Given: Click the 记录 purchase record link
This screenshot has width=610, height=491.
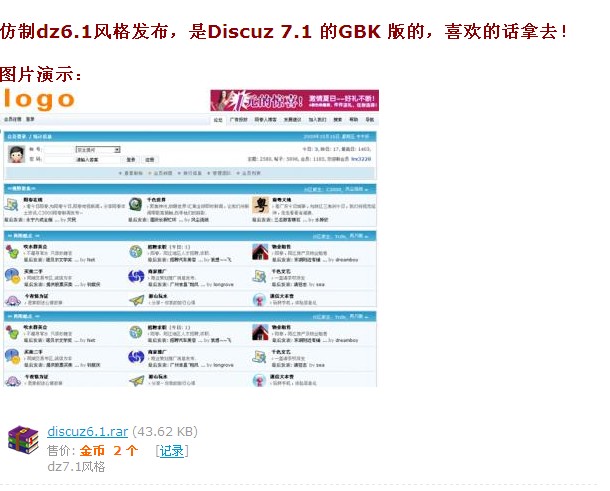Looking at the screenshot, I should pos(172,451).
